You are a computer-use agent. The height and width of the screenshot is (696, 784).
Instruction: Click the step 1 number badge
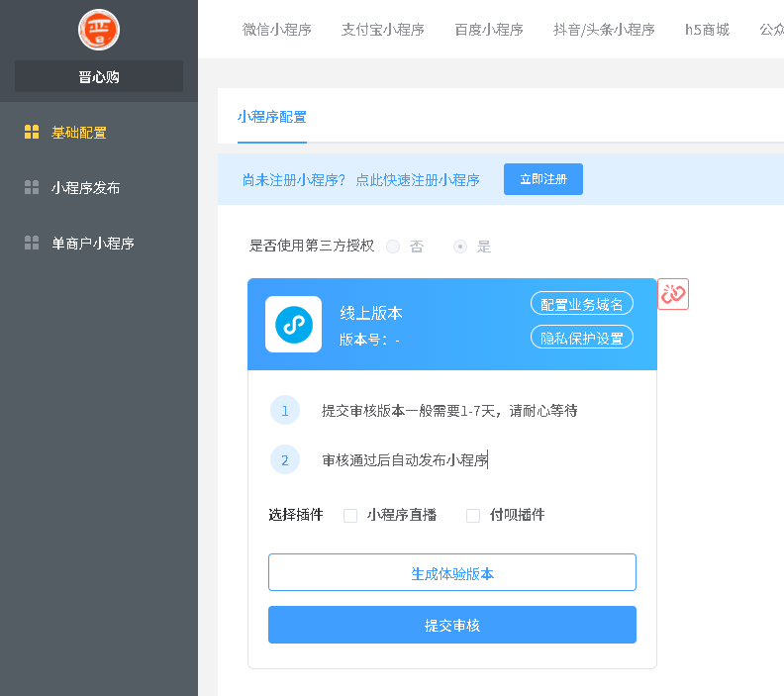click(285, 411)
